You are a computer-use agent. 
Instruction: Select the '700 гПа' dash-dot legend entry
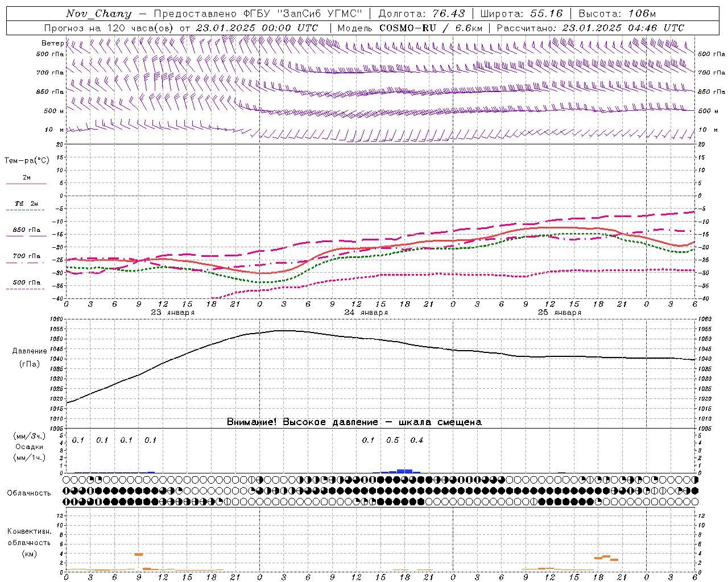point(26,258)
